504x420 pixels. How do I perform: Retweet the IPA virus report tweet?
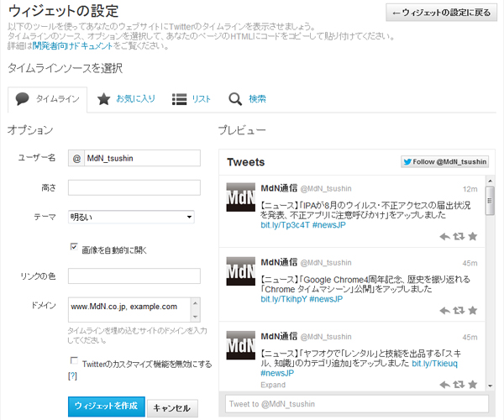459,237
